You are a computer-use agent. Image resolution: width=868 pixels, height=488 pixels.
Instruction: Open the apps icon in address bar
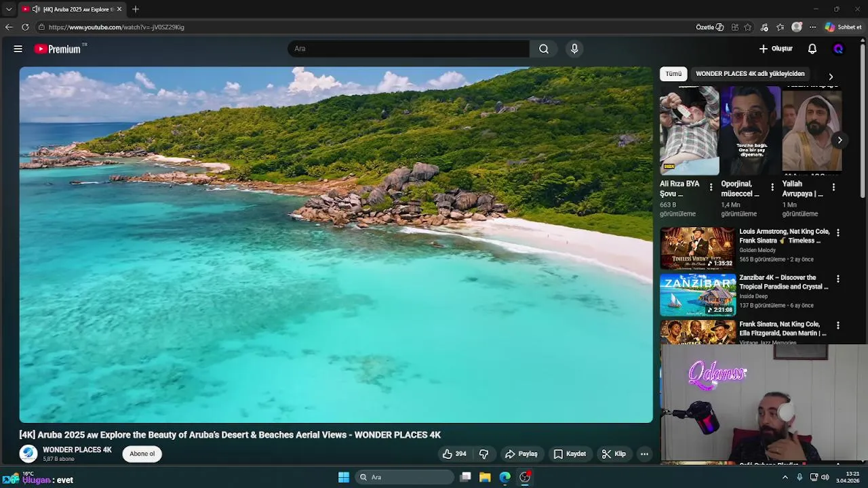coord(734,27)
